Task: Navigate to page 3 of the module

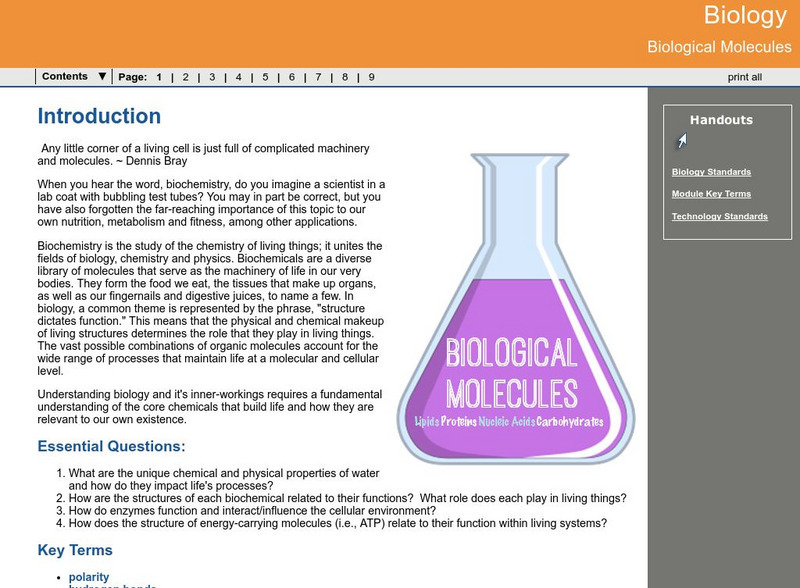Action: pyautogui.click(x=212, y=75)
